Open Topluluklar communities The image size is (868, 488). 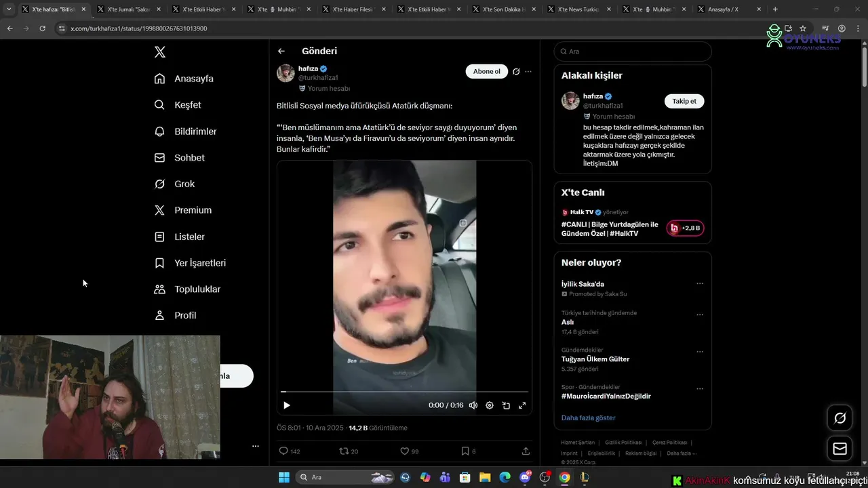tap(187, 289)
